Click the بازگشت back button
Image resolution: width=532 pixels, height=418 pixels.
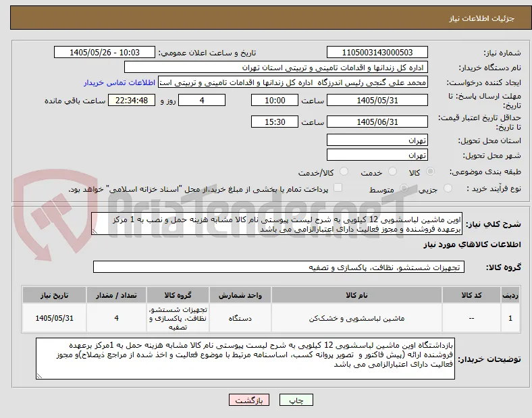pos(249,400)
